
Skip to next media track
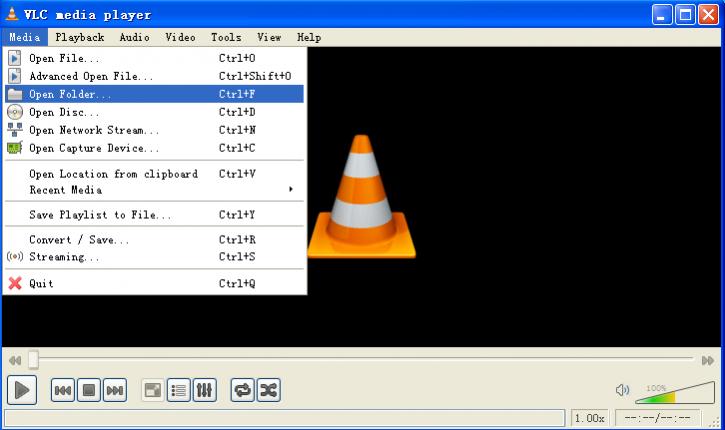(115, 391)
